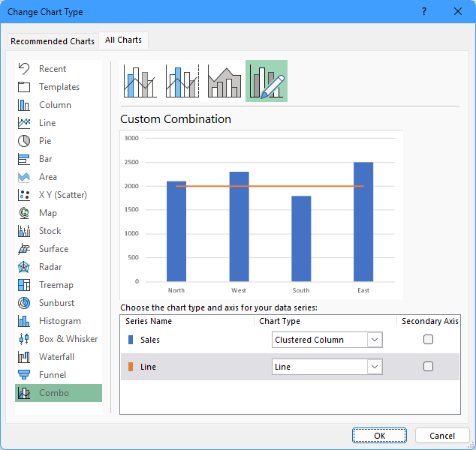The height and width of the screenshot is (450, 476).
Task: Select the Treemap chart icon
Action: click(x=24, y=285)
